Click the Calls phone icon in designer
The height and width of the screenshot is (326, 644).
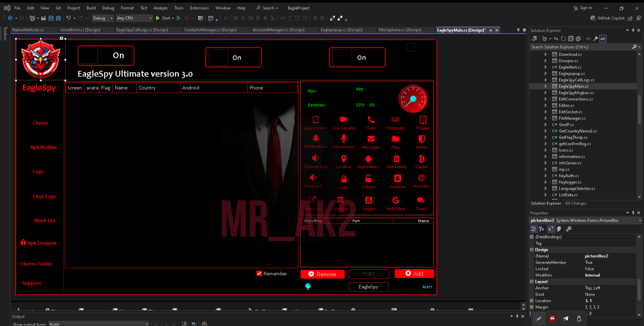tap(371, 119)
